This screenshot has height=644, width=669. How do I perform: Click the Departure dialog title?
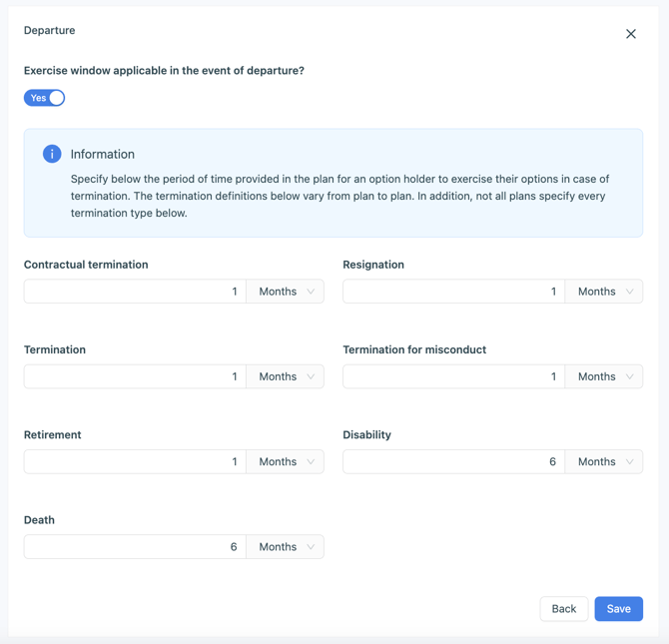[x=50, y=31]
